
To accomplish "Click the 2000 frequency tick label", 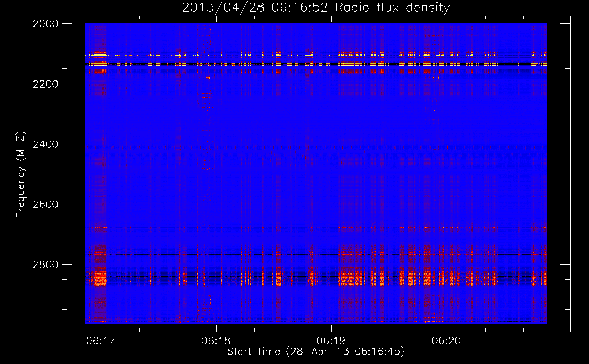I will (x=46, y=24).
